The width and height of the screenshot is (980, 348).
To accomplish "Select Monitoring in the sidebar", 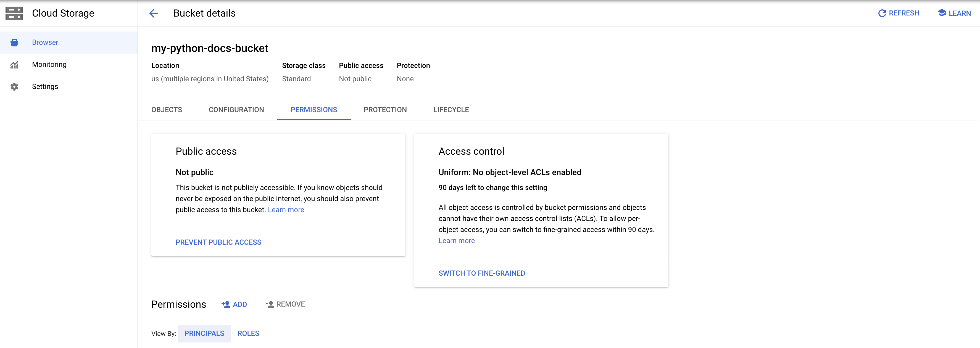I will pyautogui.click(x=49, y=65).
